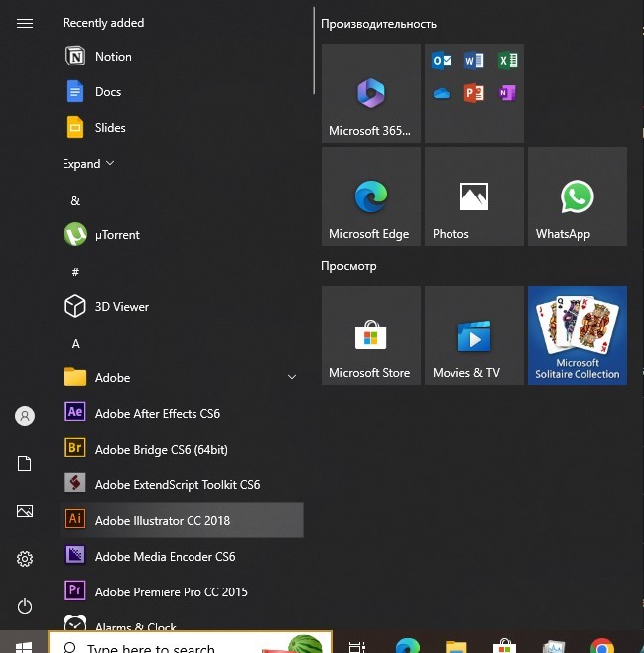Open the Microsoft Store tile
The height and width of the screenshot is (653, 644).
coord(371,335)
